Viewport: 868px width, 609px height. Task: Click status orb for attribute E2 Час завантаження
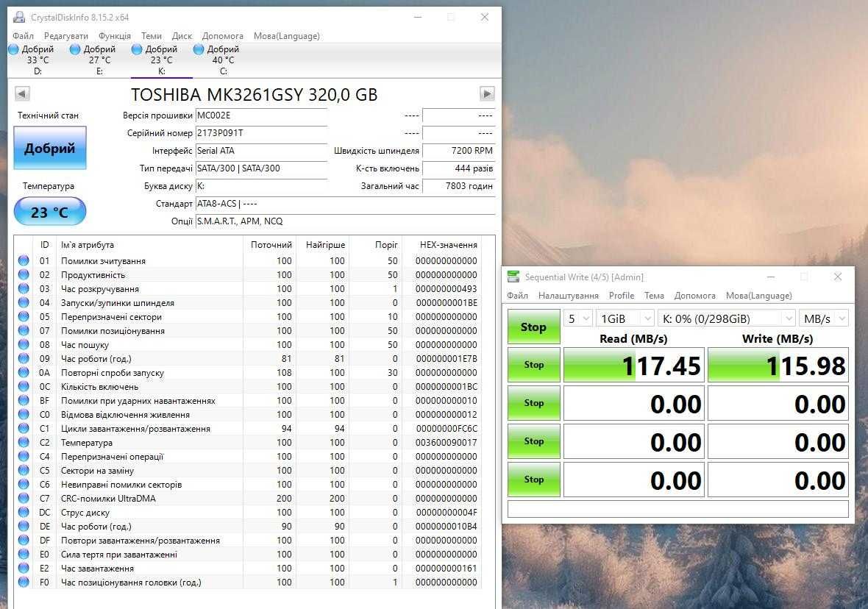[x=24, y=568]
